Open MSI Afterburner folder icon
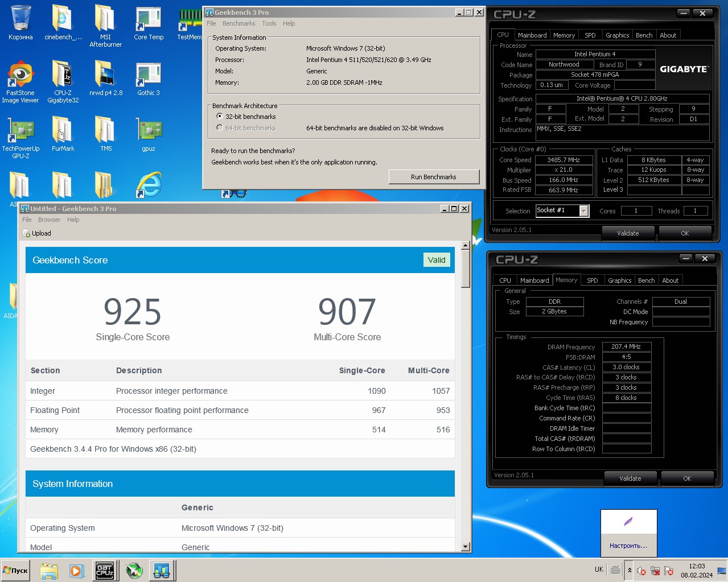Viewport: 728px width, 582px height. click(105, 26)
